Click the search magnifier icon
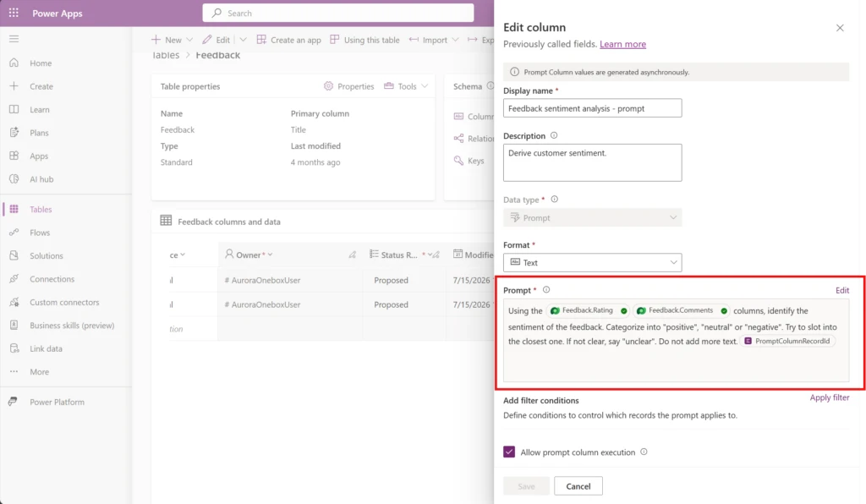The image size is (866, 504). tap(216, 13)
